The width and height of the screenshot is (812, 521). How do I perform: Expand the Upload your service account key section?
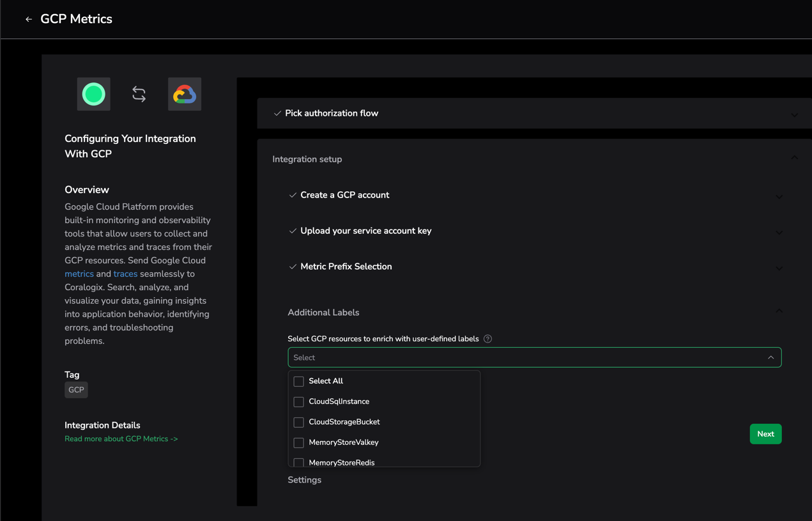coord(779,232)
